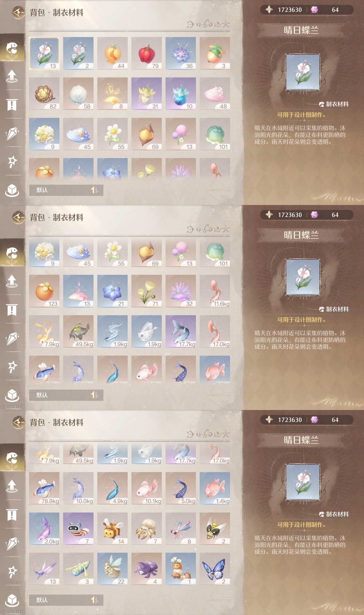Select the purple beetle with count 4
364x615 pixels.
point(146,569)
